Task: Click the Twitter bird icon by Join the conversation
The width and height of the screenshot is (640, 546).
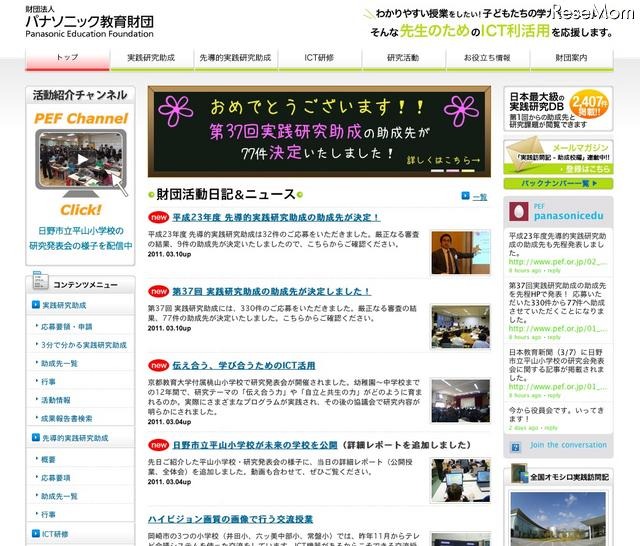Action: click(516, 448)
